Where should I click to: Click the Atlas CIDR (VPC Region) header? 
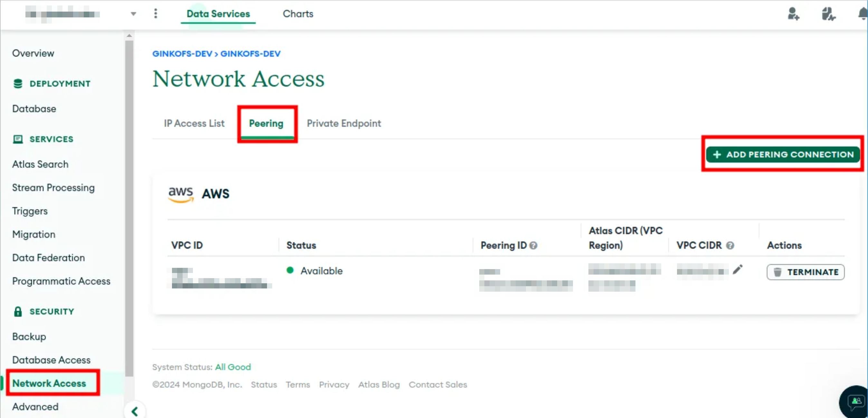pos(625,238)
